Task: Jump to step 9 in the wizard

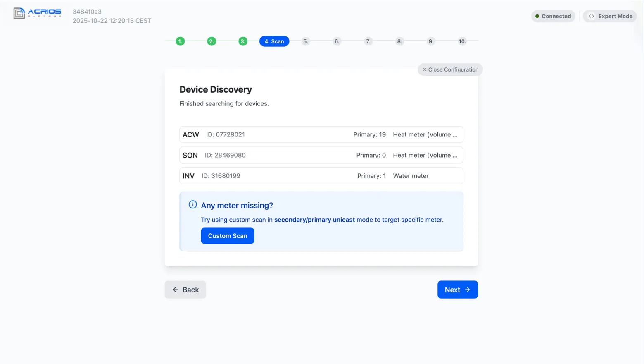Action: 431,41
